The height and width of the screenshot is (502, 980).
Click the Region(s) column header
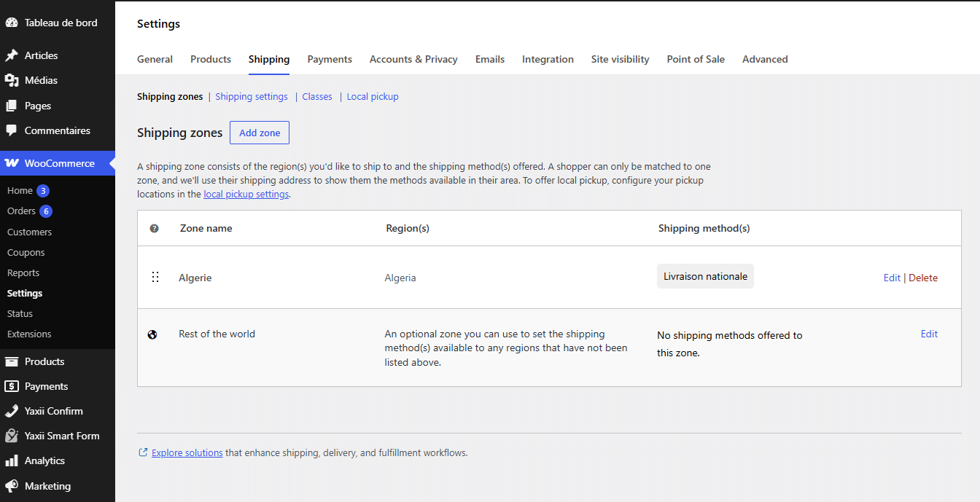click(408, 228)
